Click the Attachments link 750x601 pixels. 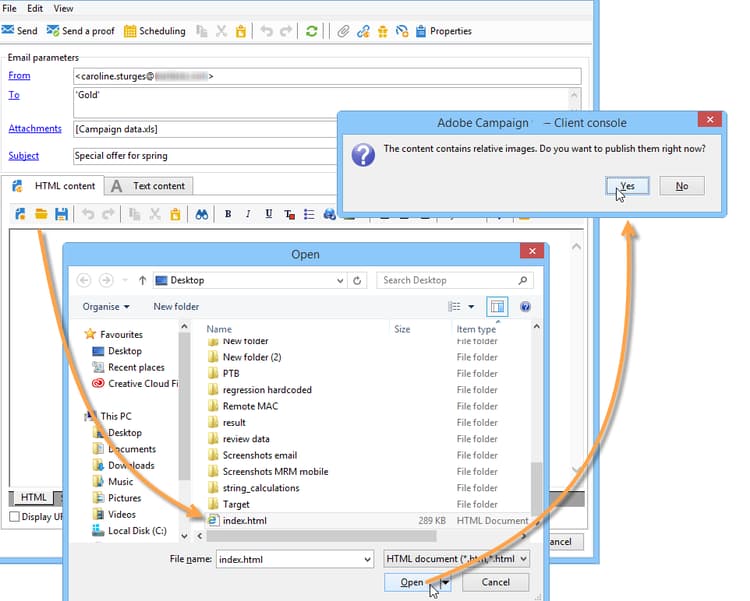pos(35,128)
